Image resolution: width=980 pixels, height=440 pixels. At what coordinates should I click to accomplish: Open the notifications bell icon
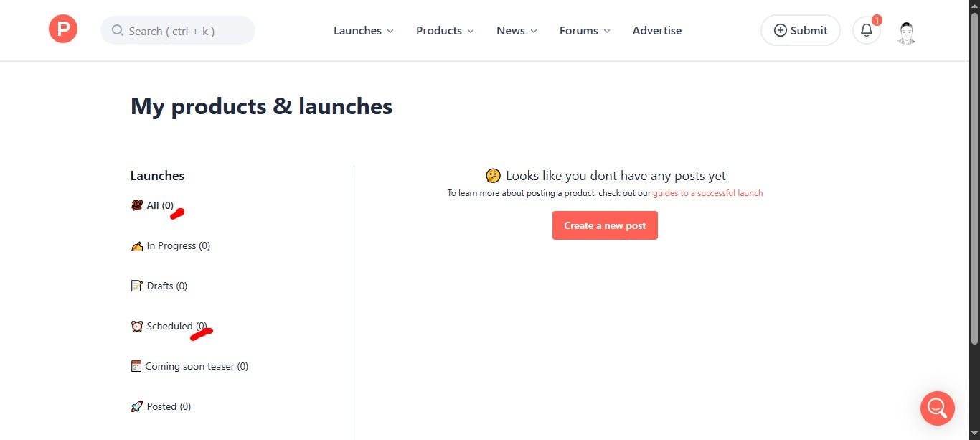(867, 30)
